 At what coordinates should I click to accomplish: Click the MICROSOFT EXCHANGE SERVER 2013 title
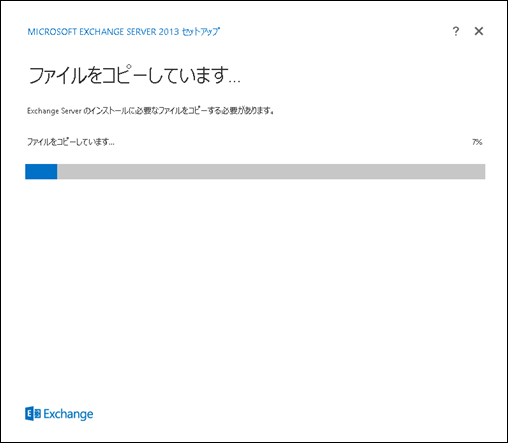click(123, 32)
